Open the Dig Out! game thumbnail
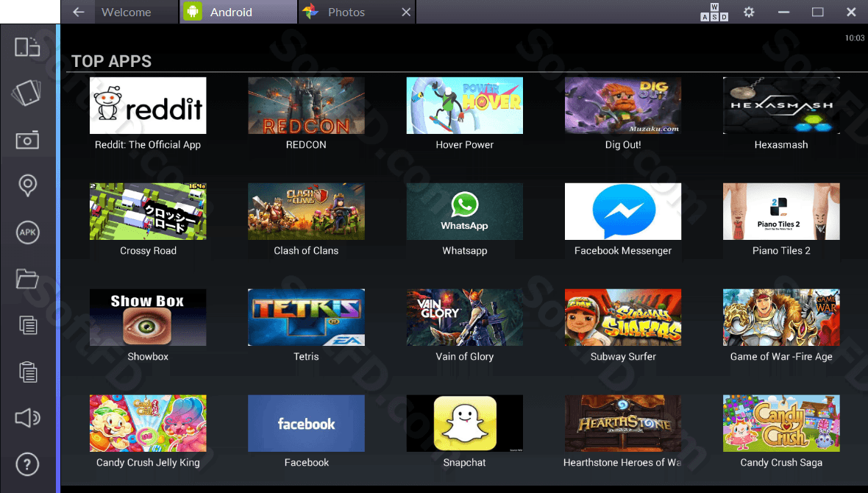The width and height of the screenshot is (868, 493). point(623,105)
